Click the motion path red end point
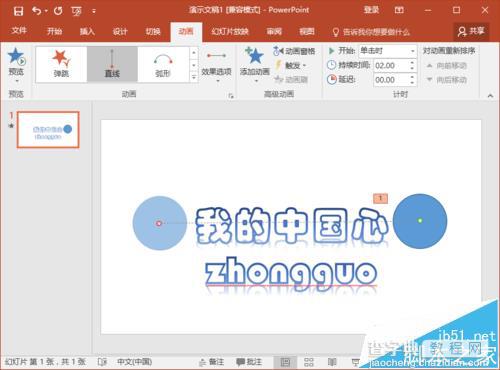Screen dimensions: 500x370 coord(159,223)
